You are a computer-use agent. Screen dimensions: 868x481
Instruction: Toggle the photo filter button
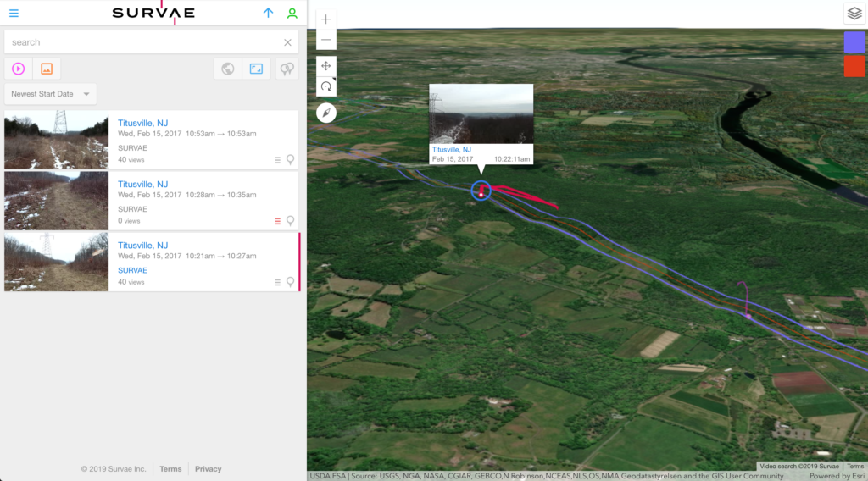point(47,69)
